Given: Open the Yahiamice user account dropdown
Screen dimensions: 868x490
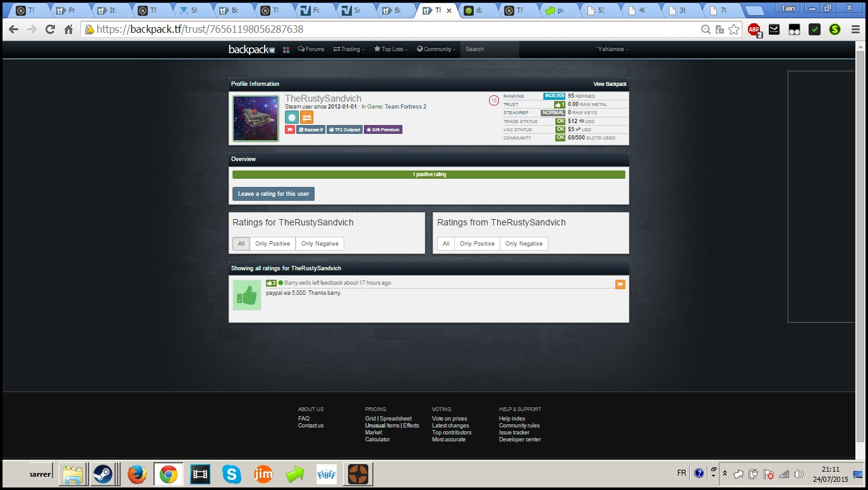Looking at the screenshot, I should [x=612, y=49].
